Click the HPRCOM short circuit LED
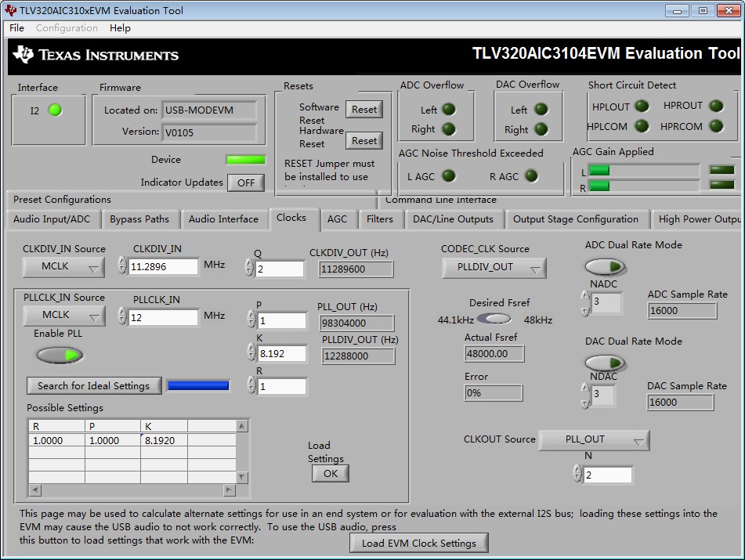745x560 pixels. [x=716, y=126]
